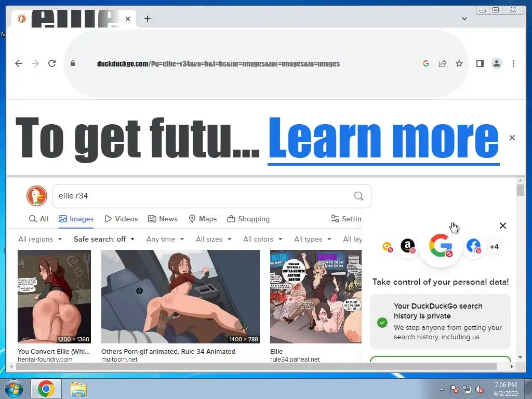Viewport: 532px width, 399px height.
Task: Close the DuckDuckGo tab
Action: click(128, 19)
